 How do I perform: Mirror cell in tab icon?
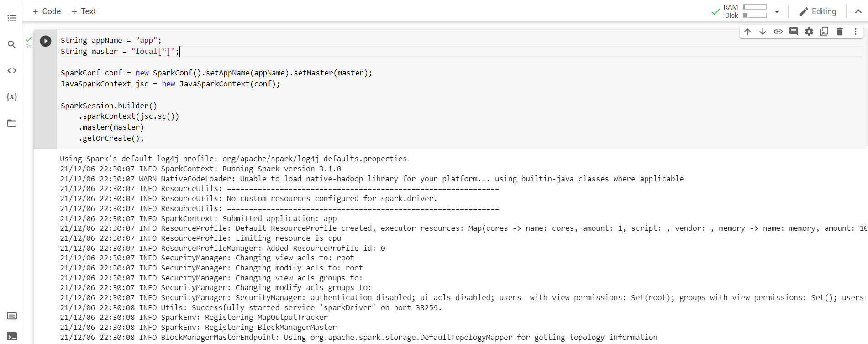coord(824,32)
